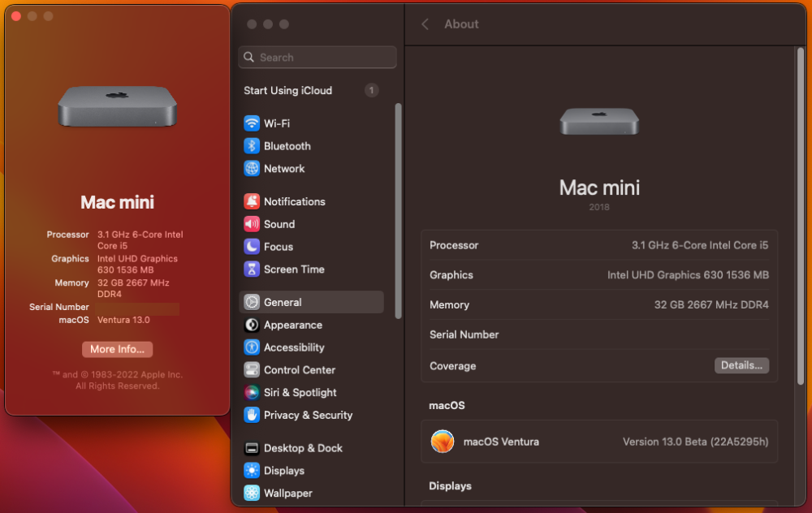Image resolution: width=812 pixels, height=513 pixels.
Task: Click the Sound speaker icon
Action: tap(252, 224)
